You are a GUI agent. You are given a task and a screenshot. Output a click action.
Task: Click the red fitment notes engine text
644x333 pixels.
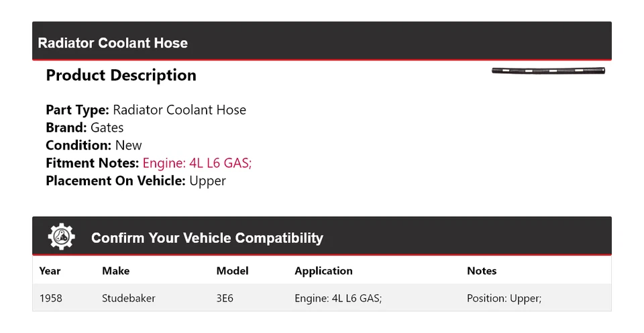point(197,162)
